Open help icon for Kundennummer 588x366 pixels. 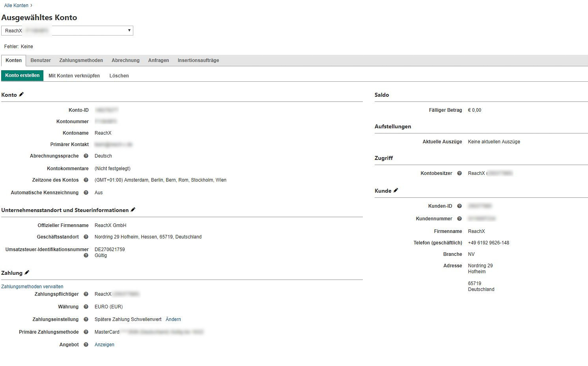459,219
